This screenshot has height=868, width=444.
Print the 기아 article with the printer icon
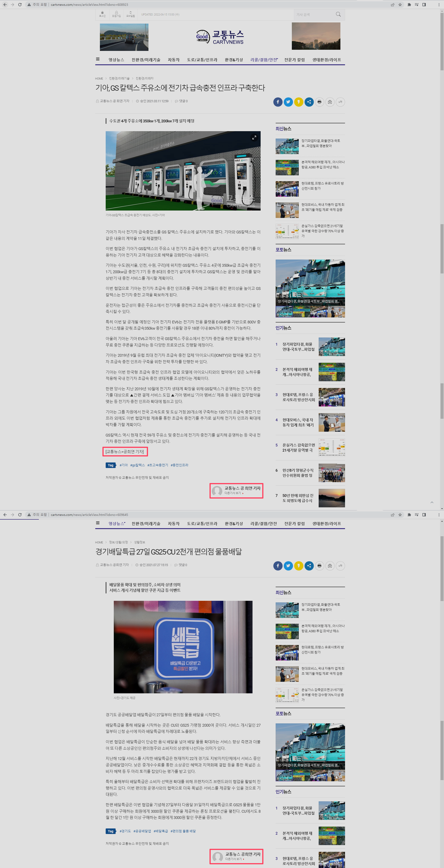pos(319,102)
